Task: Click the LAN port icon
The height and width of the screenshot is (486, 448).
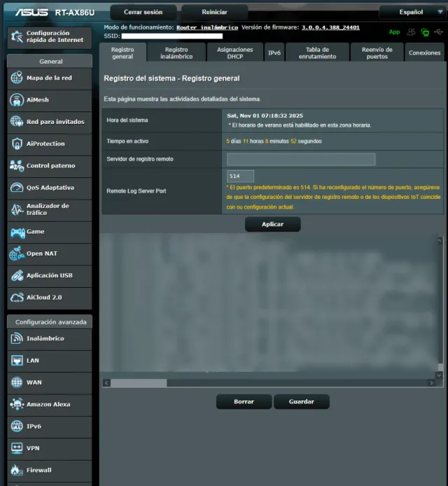Action: tap(17, 361)
